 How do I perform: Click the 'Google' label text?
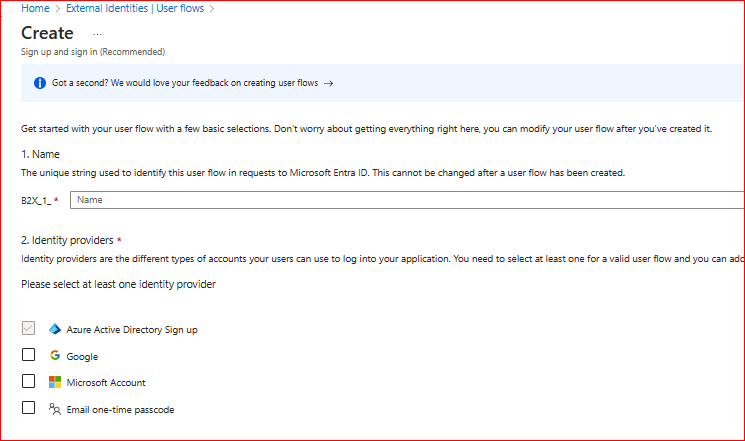pos(82,356)
